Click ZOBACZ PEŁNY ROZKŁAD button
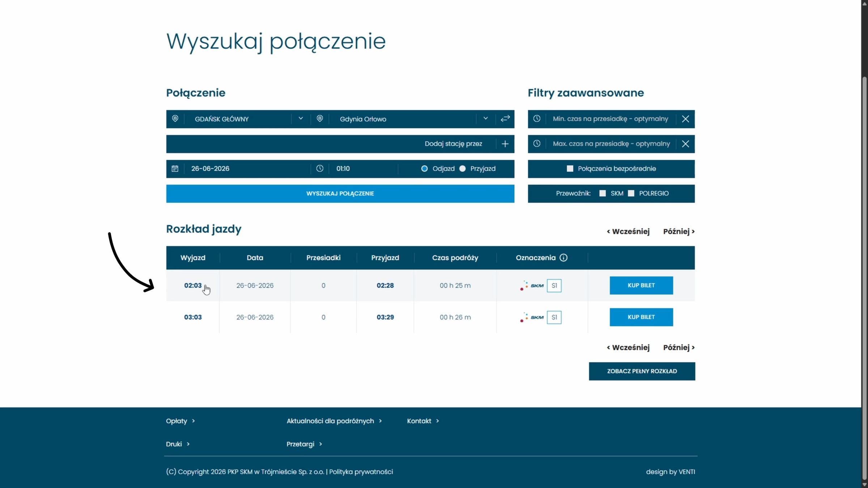The width and height of the screenshot is (868, 488). tap(642, 371)
